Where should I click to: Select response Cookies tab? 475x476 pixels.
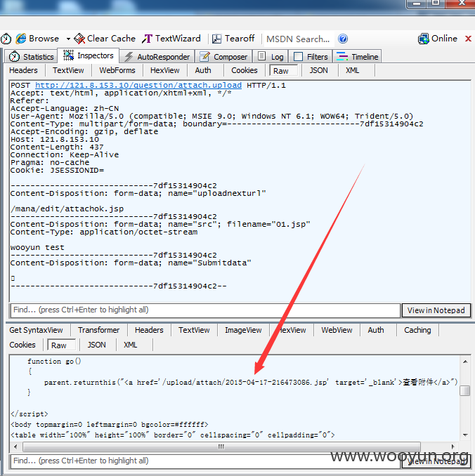click(22, 345)
